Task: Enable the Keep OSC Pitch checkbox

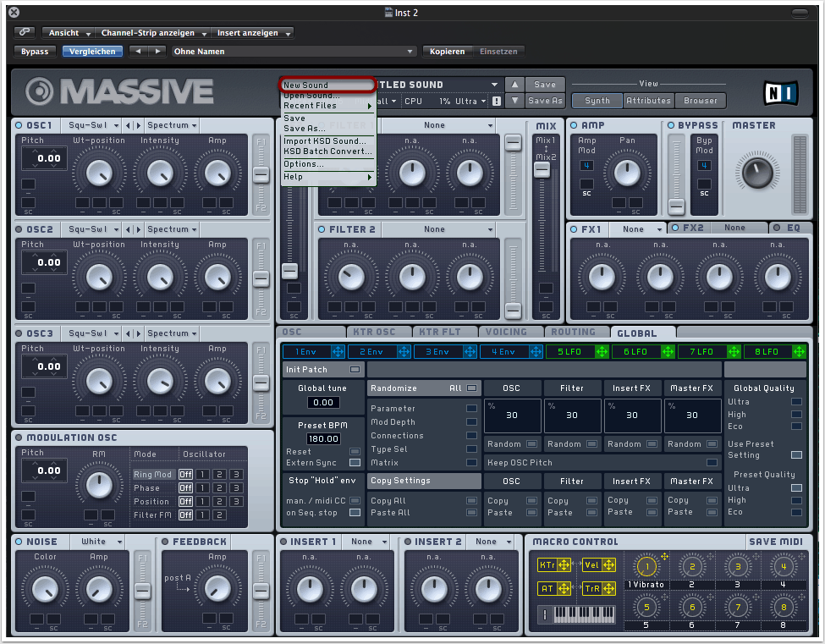Action: coord(712,463)
